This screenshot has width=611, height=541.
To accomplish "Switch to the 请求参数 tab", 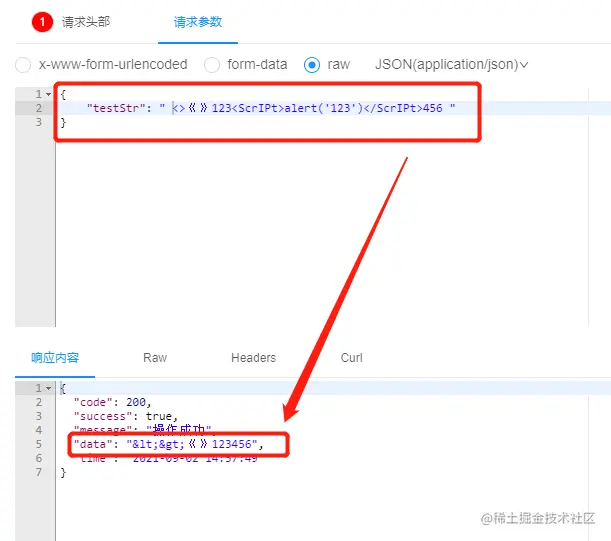I will 198,22.
